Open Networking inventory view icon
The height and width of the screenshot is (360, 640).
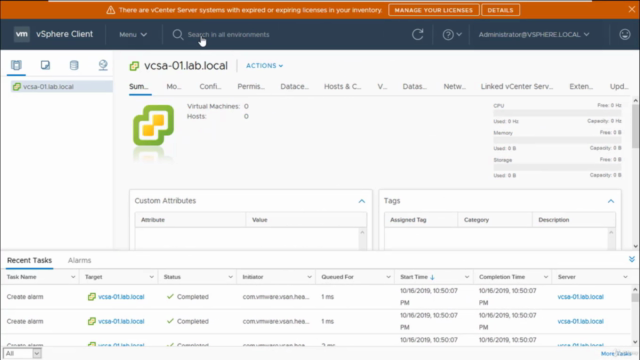click(103, 65)
